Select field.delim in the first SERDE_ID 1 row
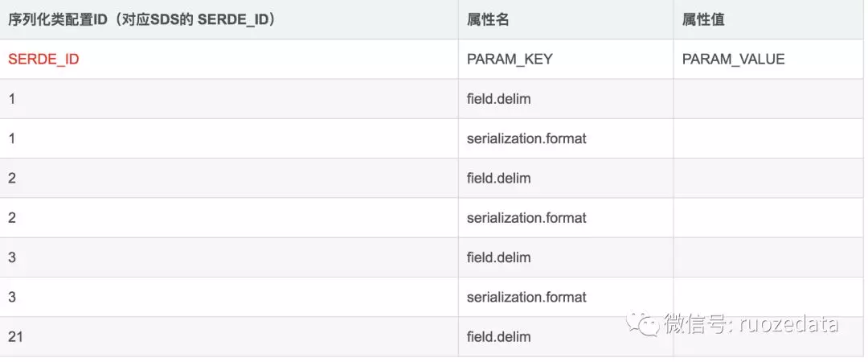 498,99
